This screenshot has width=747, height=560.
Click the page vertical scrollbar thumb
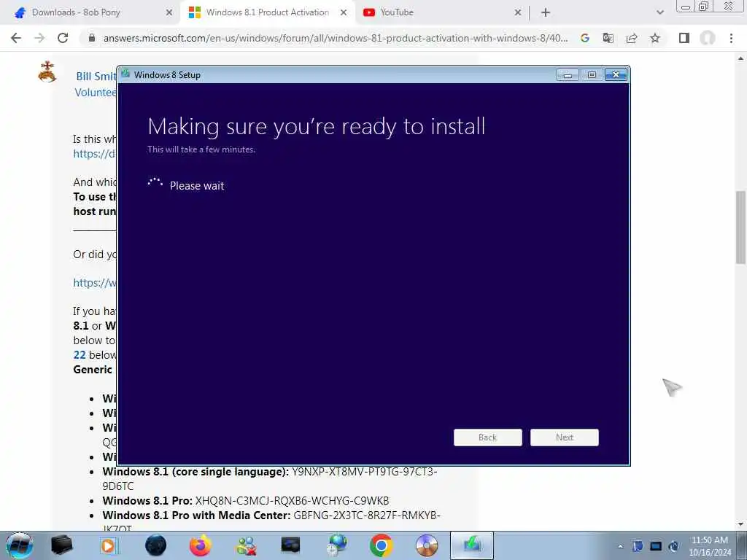point(741,227)
